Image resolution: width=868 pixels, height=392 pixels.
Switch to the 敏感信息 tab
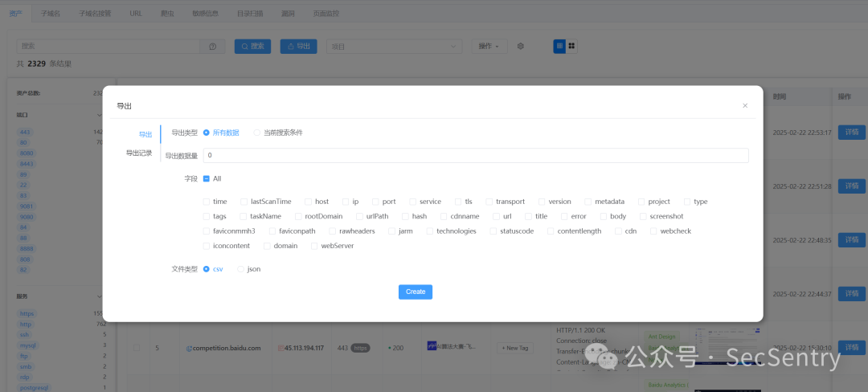point(205,14)
